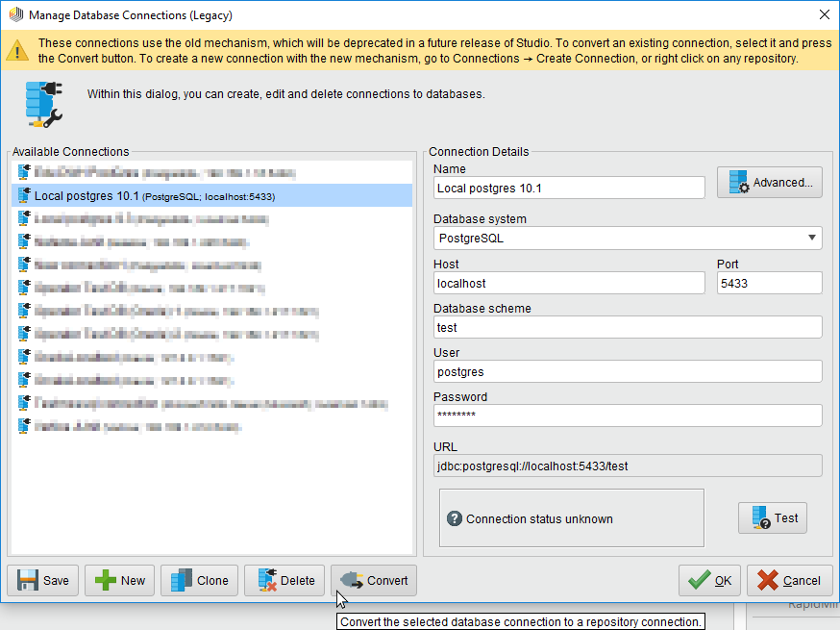The width and height of the screenshot is (840, 630).
Task: Click the Clone button's duplicate icon
Action: (181, 580)
